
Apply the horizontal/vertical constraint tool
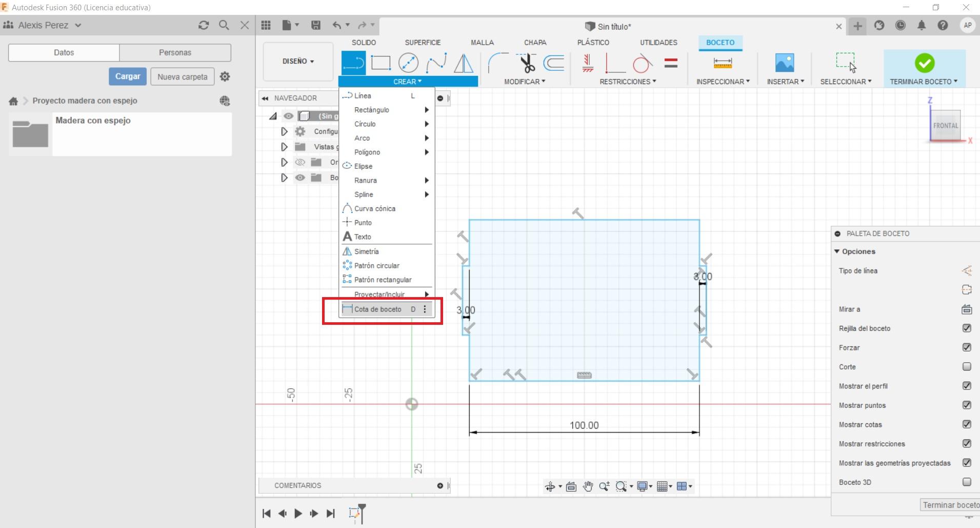(x=588, y=63)
